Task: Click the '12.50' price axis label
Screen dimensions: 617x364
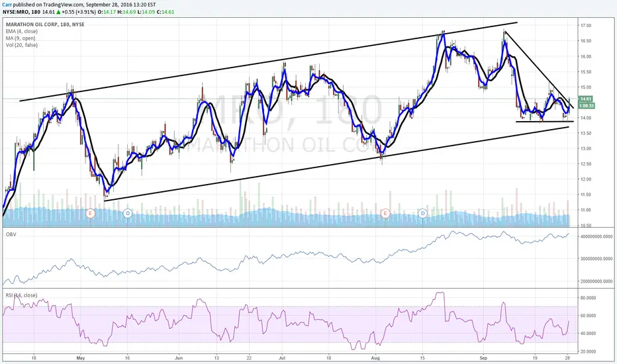Action: pyautogui.click(x=585, y=163)
